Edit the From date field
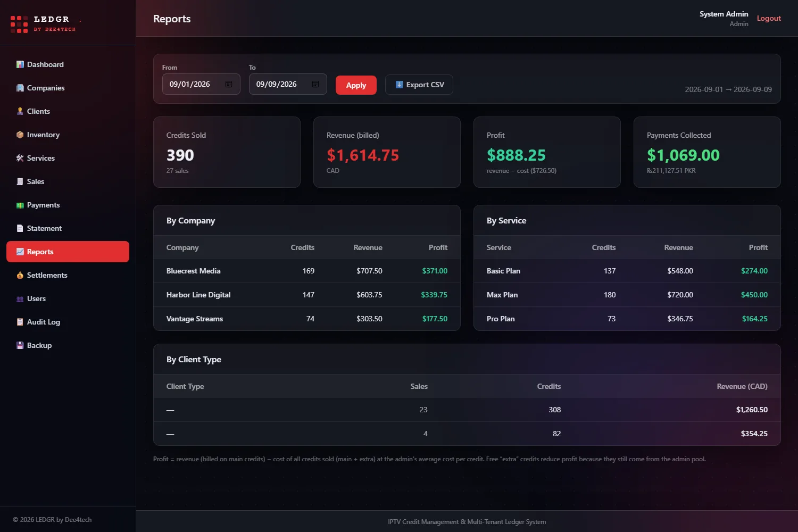 pos(201,84)
